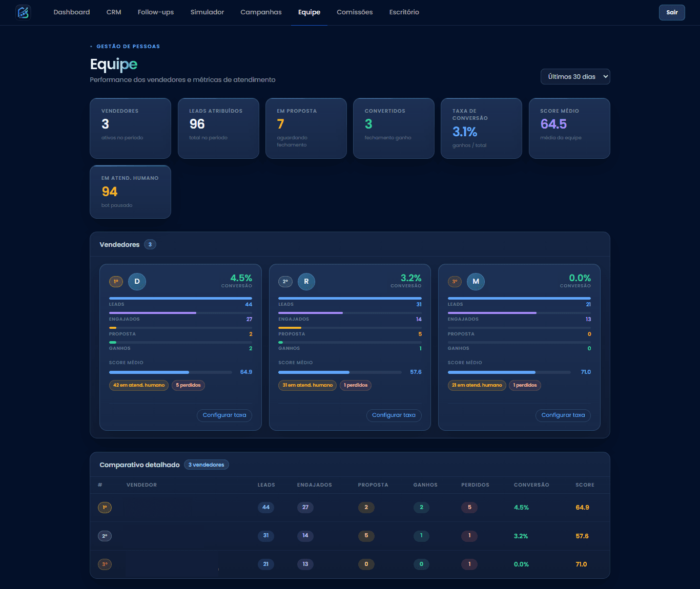Click the 1º rank badge on D's card
Screen dimensions: 700x589
pos(116,281)
